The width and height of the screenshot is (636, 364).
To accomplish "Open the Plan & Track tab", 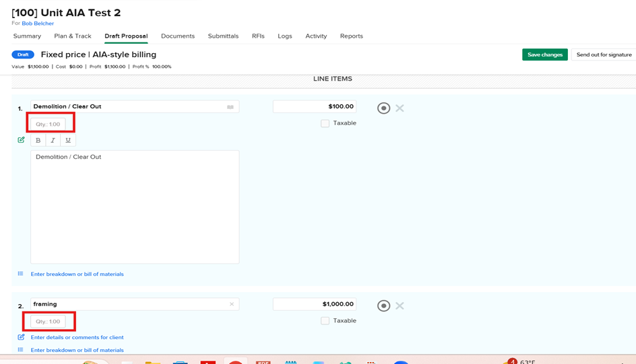I will [73, 36].
